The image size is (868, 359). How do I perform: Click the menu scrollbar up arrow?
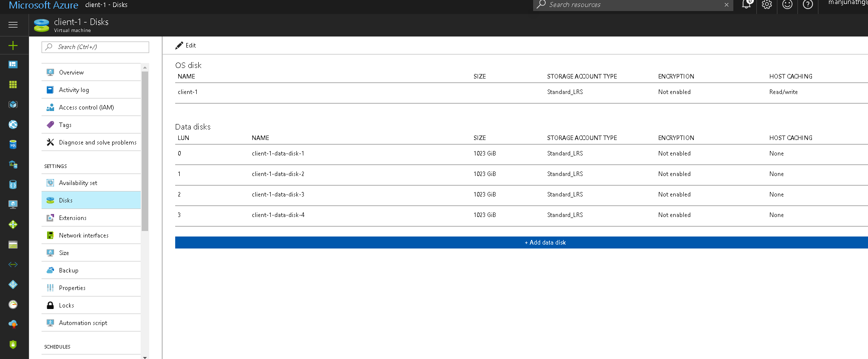tap(145, 67)
